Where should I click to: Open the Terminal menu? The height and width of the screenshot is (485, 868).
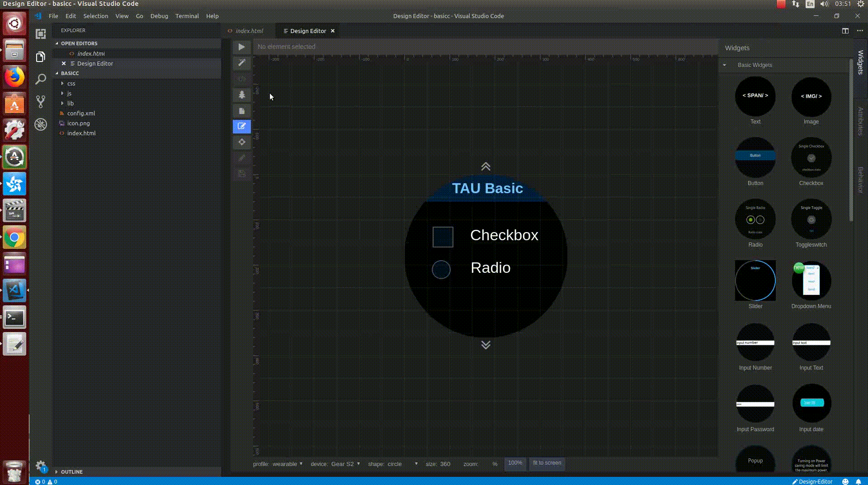click(187, 16)
